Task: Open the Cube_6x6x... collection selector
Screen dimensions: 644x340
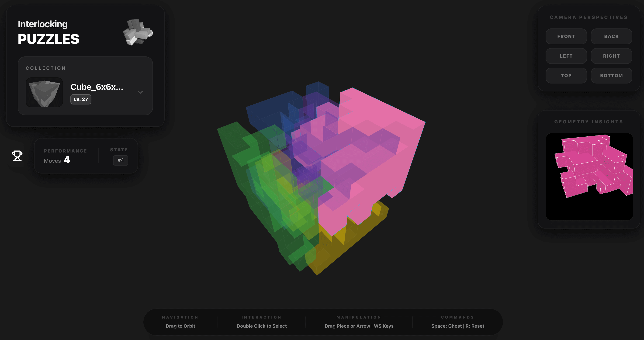Action: (97, 87)
